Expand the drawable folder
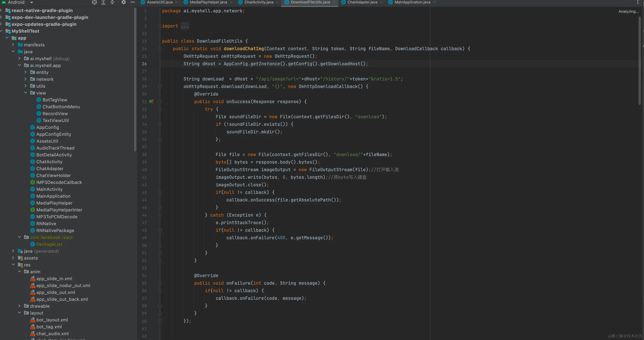This screenshot has height=340, width=644. (19, 306)
